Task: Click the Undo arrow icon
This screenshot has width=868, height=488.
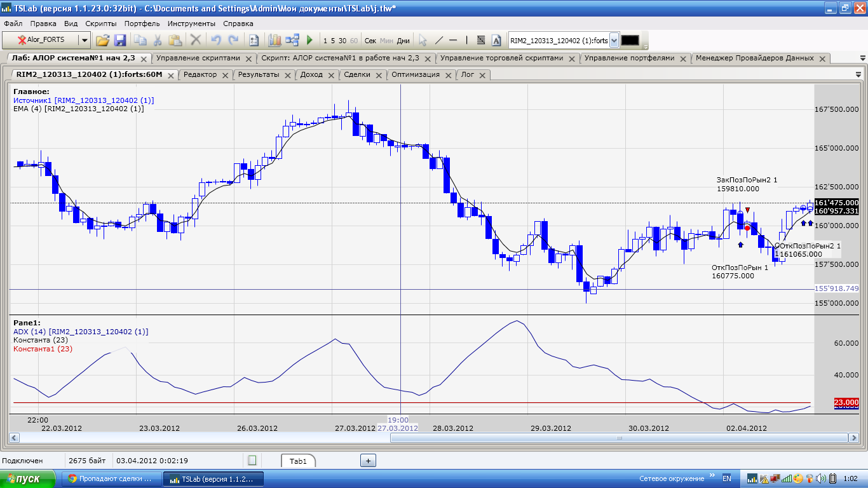Action: point(216,40)
